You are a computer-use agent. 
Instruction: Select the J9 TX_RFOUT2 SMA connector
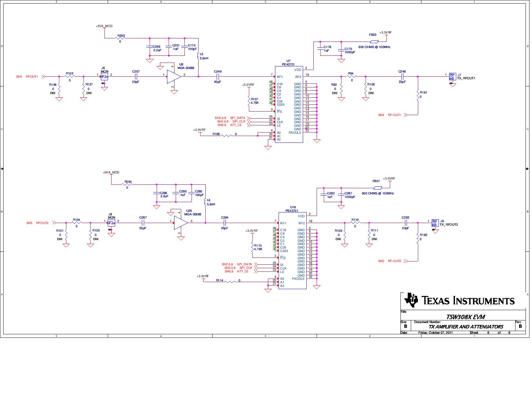coord(435,222)
